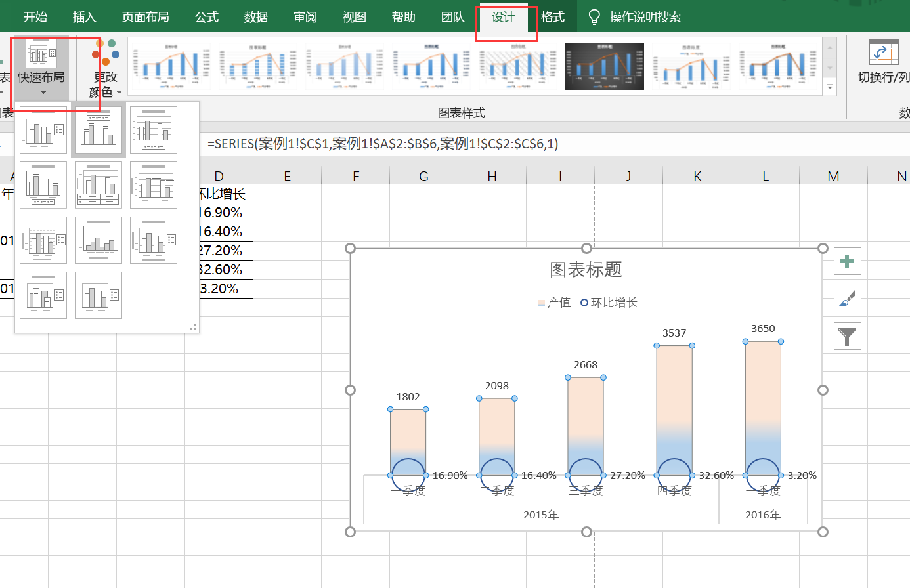
Task: Open the Chart Elements plus icon
Action: (847, 261)
